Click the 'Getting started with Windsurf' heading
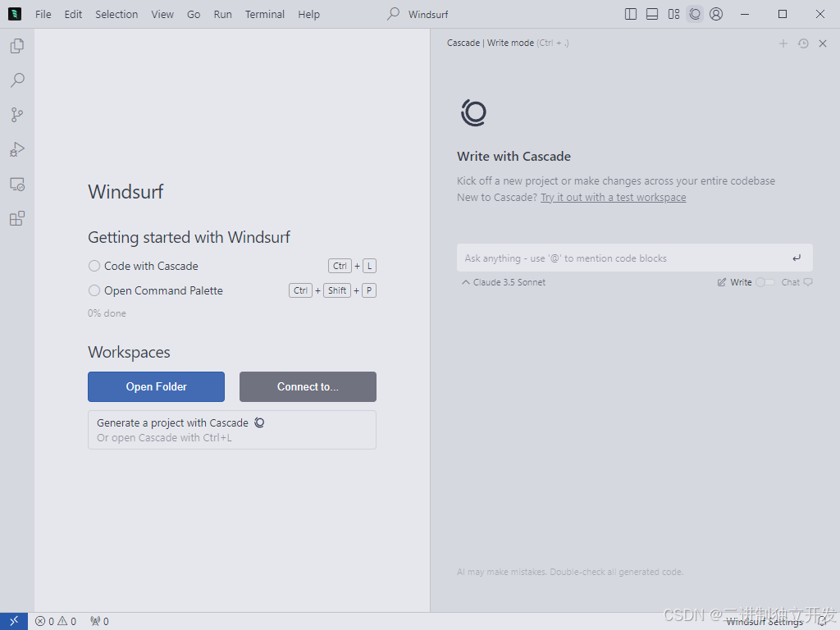 (x=189, y=237)
